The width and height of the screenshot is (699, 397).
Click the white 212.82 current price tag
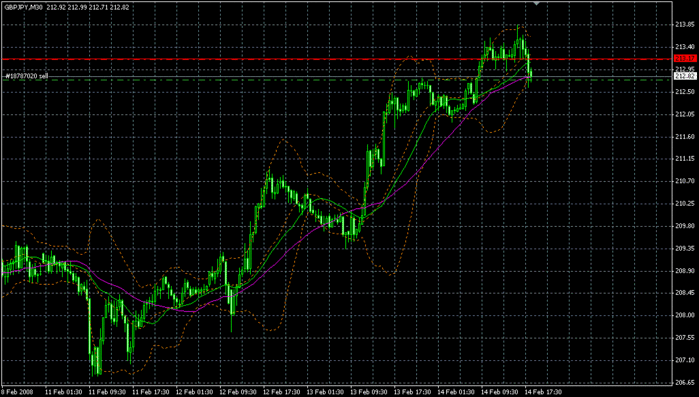point(685,76)
